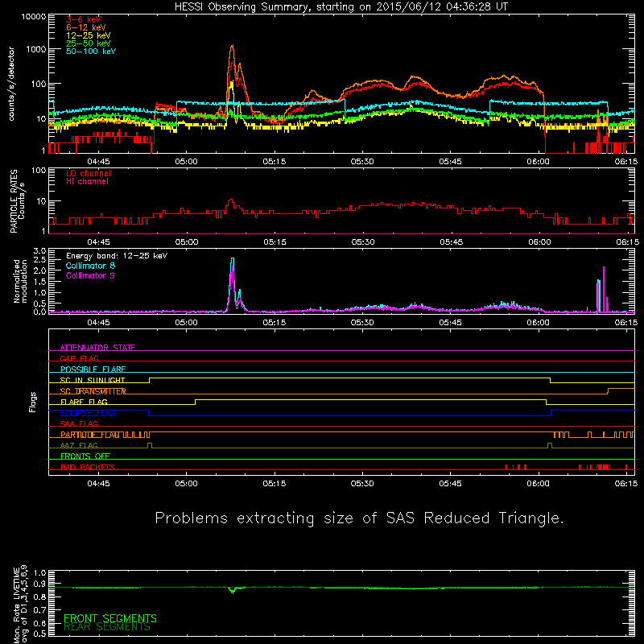The width and height of the screenshot is (644, 644).
Task: Select the 3-6 keV legend label
Action: pos(84,19)
